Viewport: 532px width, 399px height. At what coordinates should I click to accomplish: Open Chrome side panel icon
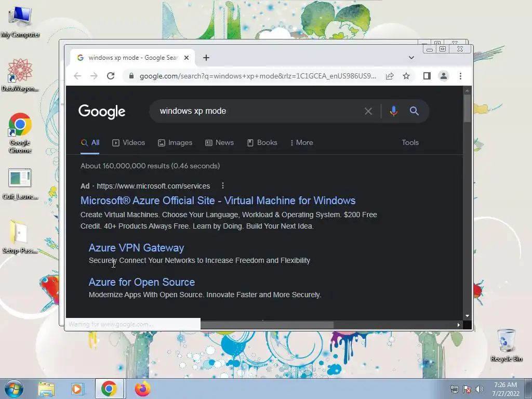(x=427, y=76)
